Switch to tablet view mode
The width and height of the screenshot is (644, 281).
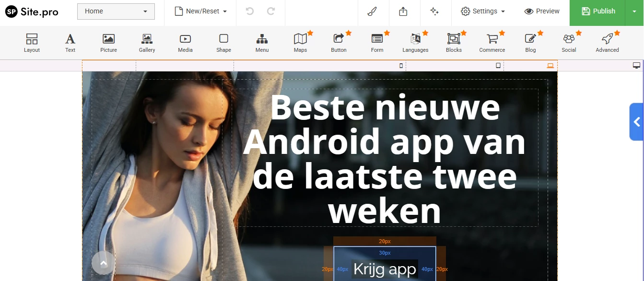coord(499,65)
